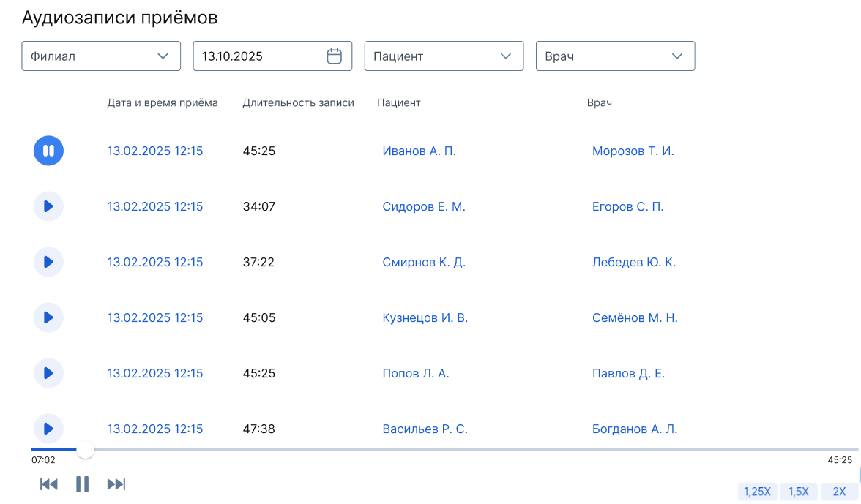Play the Сидоров Е. М. recording
Image resolution: width=861 pixels, height=504 pixels.
[48, 206]
